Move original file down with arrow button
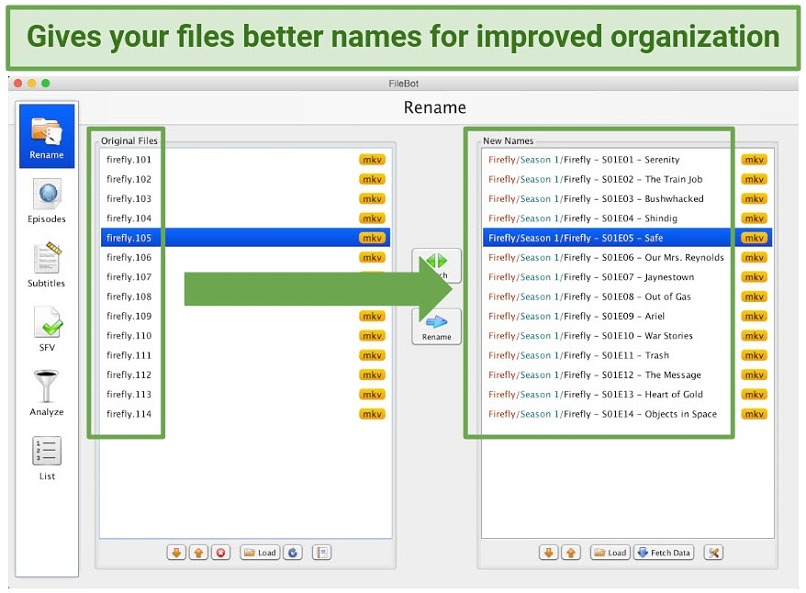The width and height of the screenshot is (806, 593). pyautogui.click(x=176, y=552)
